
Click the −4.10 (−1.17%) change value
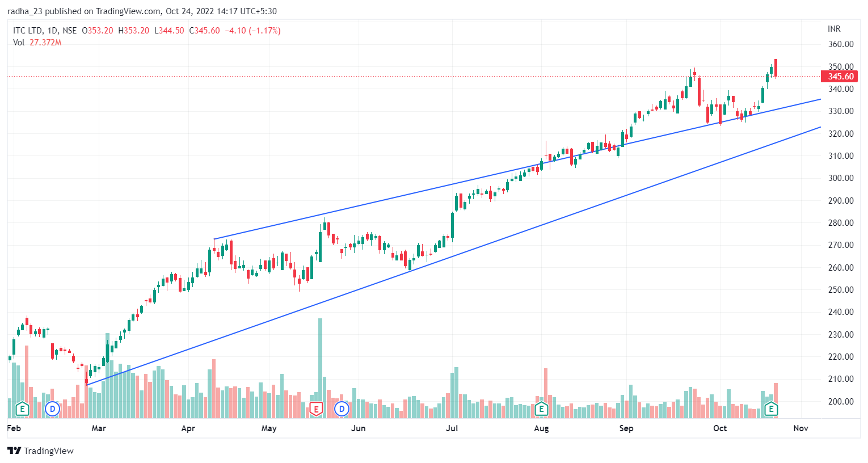tap(253, 31)
